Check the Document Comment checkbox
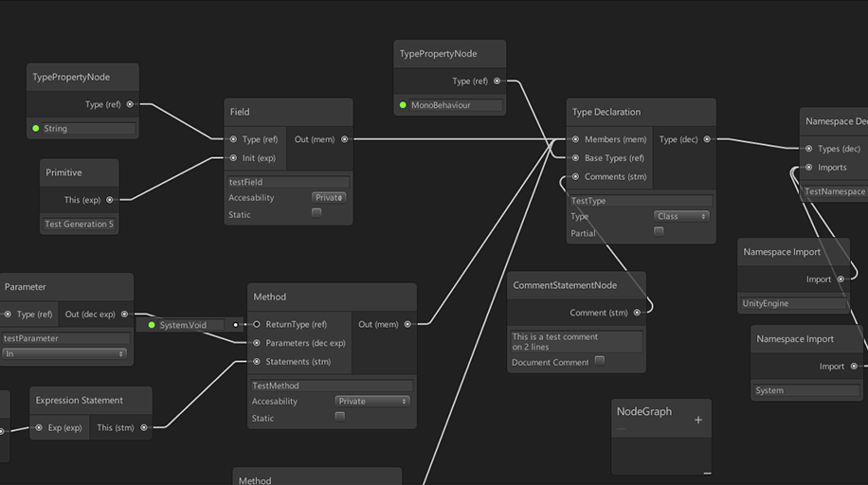868x485 pixels. click(599, 361)
